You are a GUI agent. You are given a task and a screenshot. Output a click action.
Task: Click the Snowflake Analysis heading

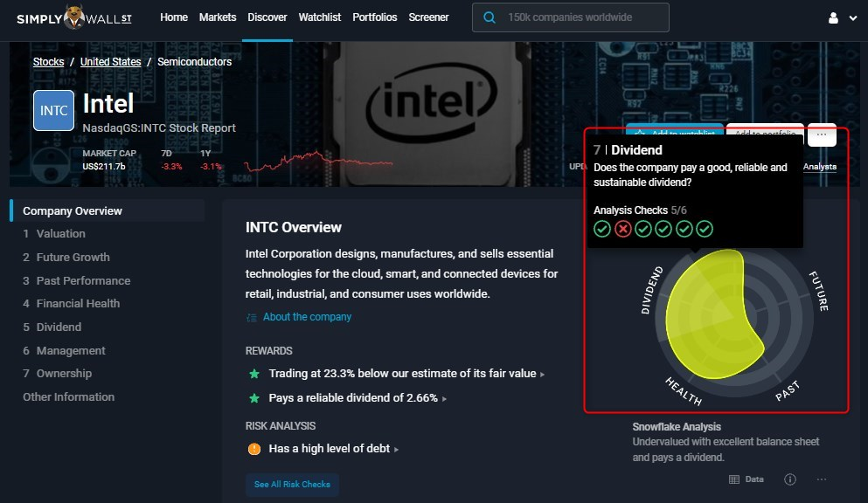(x=677, y=427)
